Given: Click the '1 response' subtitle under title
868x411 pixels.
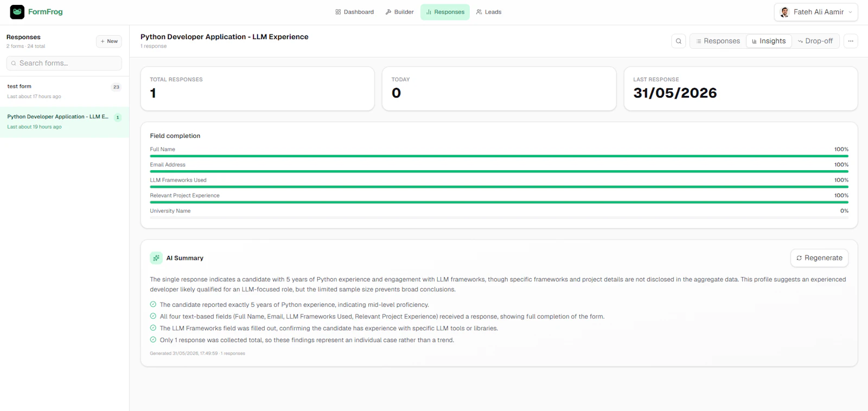Looking at the screenshot, I should click(154, 47).
